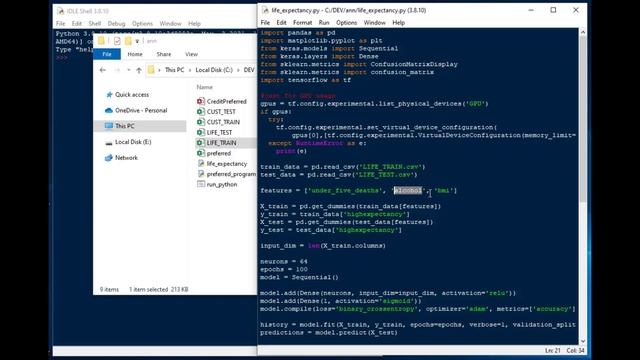Expand the chevron after This PC in address bar
The image size is (640, 360).
(x=190, y=70)
